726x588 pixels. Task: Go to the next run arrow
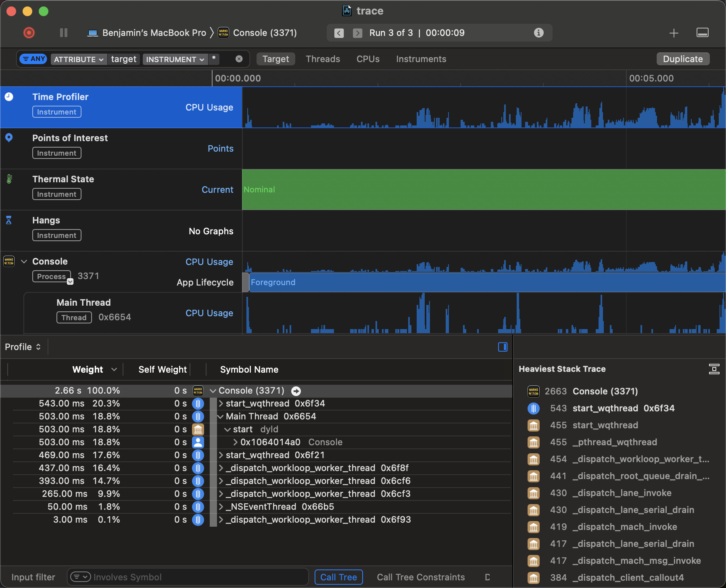point(357,33)
